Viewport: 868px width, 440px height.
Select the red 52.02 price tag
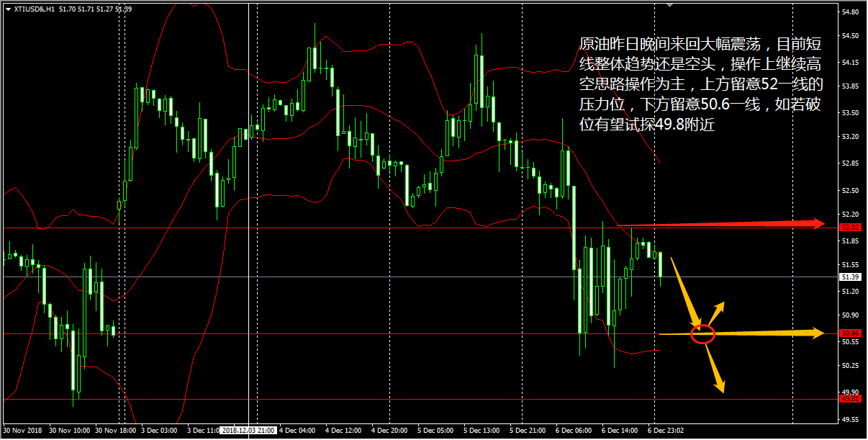pyautogui.click(x=851, y=227)
